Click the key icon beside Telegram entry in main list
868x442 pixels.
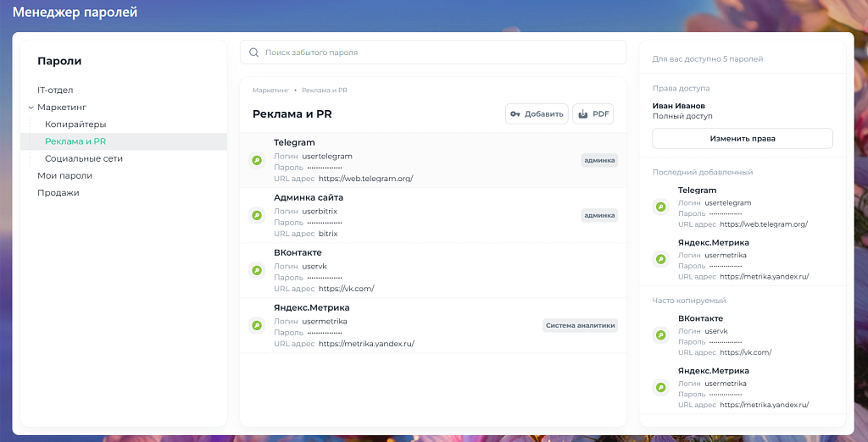(x=257, y=160)
